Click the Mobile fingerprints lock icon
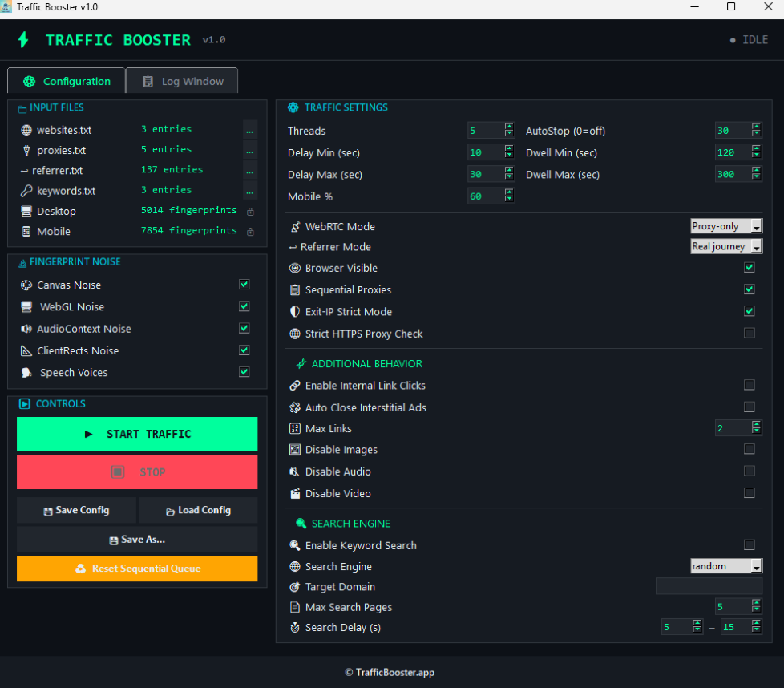This screenshot has width=784, height=688. pyautogui.click(x=249, y=231)
